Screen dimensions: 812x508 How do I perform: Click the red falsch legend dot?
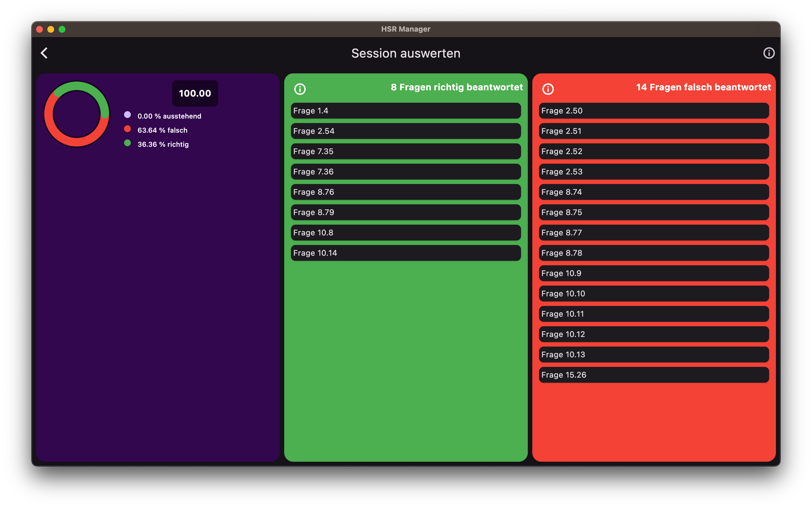pos(127,129)
